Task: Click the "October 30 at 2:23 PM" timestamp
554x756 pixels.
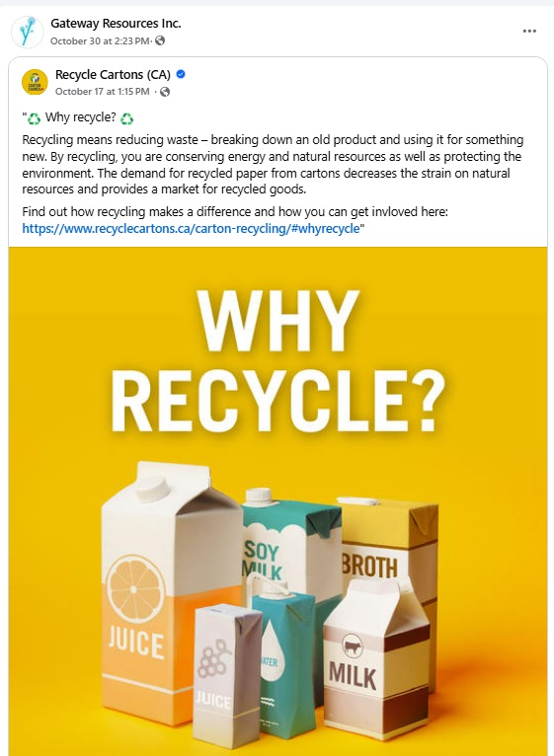Action: click(x=100, y=41)
